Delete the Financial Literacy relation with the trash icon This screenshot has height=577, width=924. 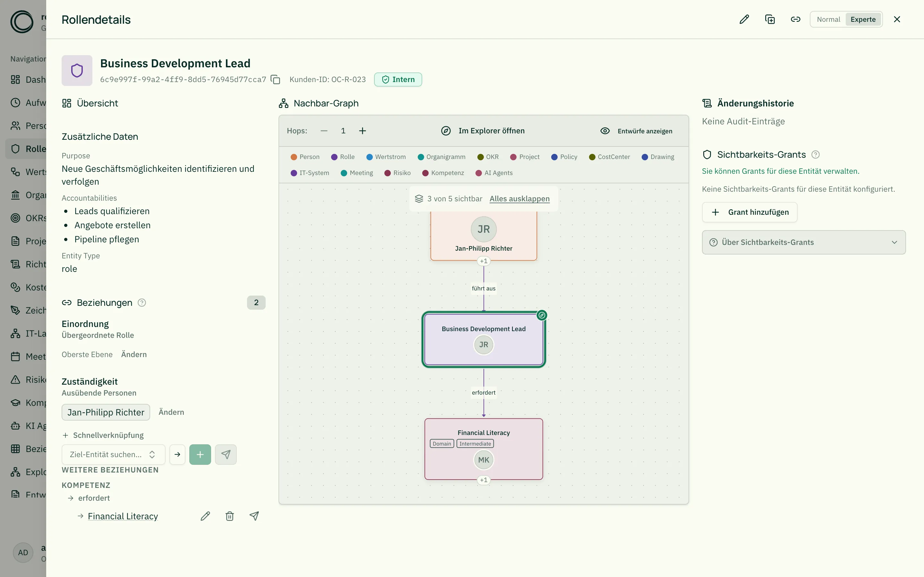(x=229, y=516)
